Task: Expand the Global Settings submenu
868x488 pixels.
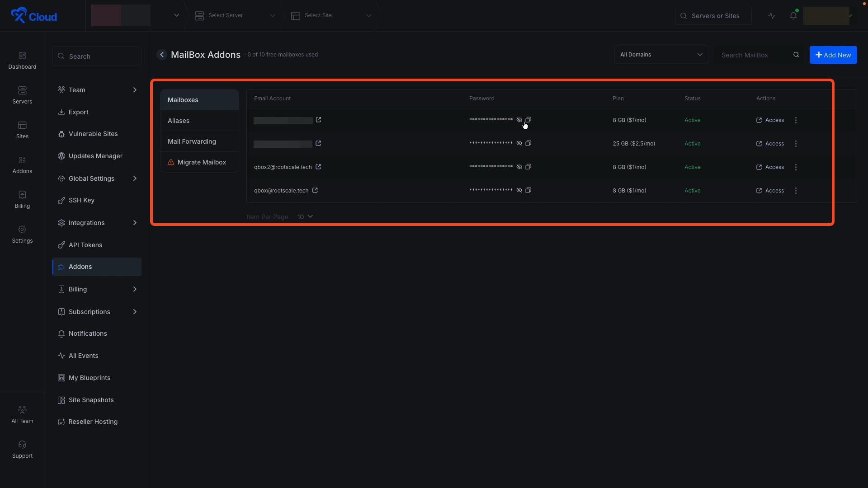Action: (135, 178)
